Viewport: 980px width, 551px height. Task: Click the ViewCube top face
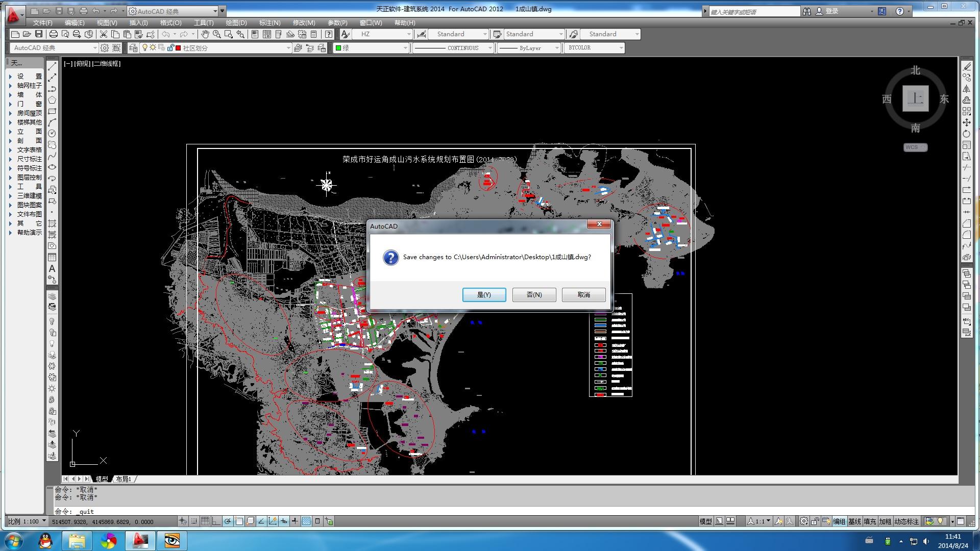[915, 98]
